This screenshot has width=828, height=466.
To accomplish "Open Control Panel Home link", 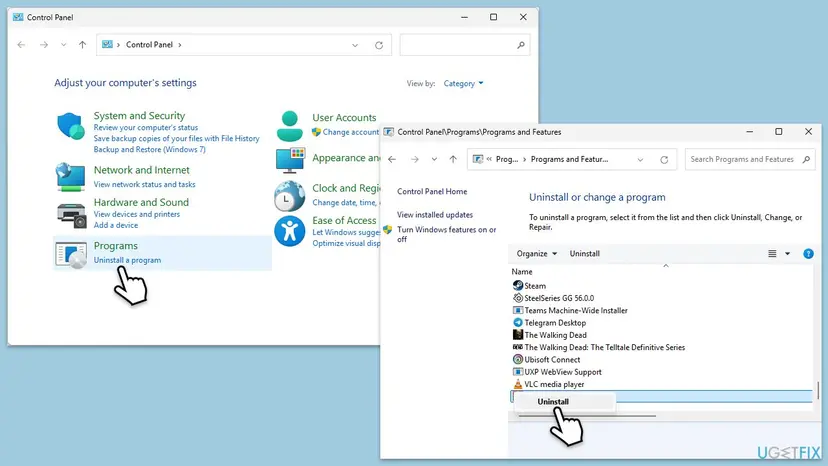I will (432, 191).
